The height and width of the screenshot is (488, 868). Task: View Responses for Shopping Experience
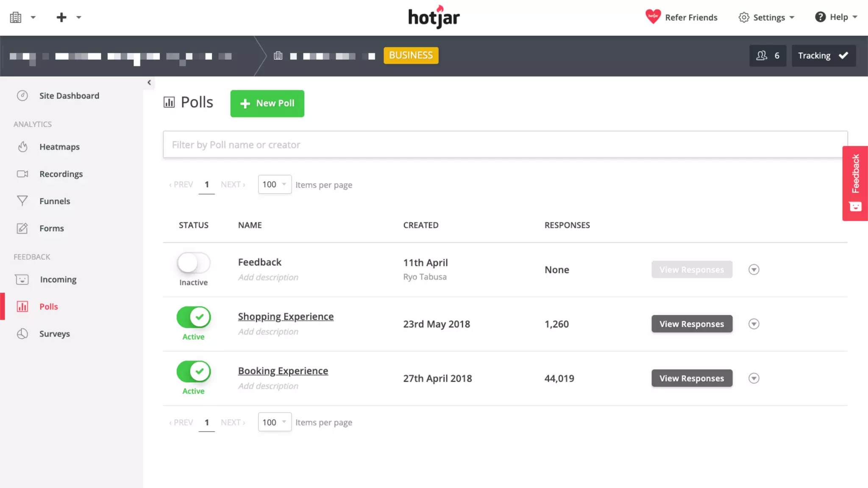(x=692, y=324)
